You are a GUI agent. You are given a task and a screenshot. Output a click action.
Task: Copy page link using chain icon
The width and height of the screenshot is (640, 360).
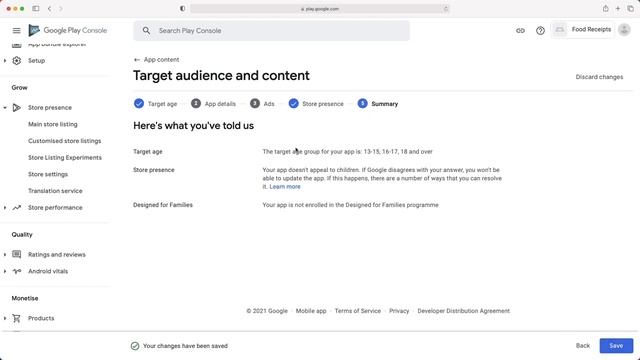(x=520, y=31)
